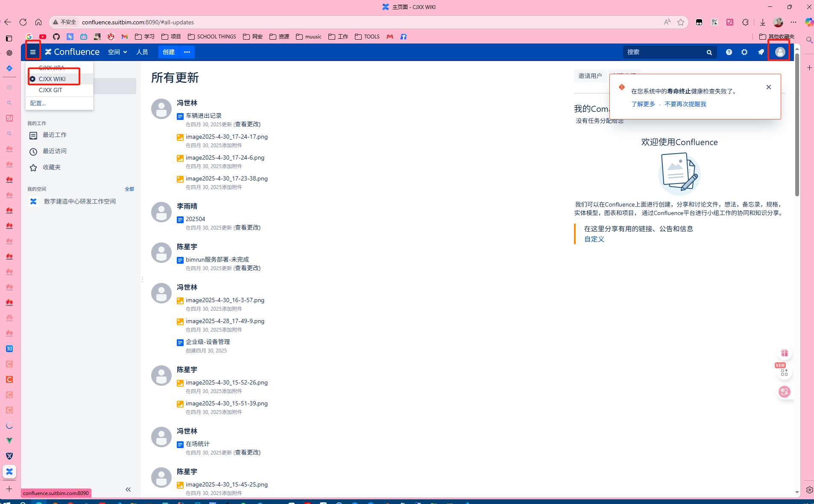Open bimrun服务部署-未完成 page
Viewport: 814px width, 504px height.
coord(217,259)
